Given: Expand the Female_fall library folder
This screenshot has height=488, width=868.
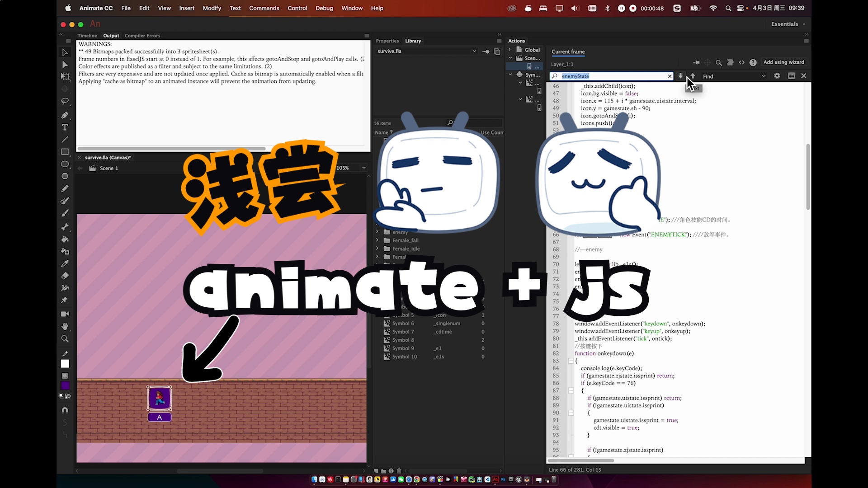Looking at the screenshot, I should [377, 240].
